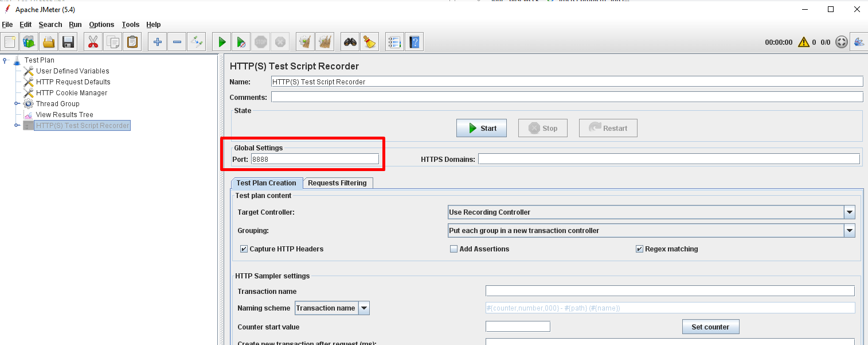
Task: Click the Comments input field
Action: [567, 97]
